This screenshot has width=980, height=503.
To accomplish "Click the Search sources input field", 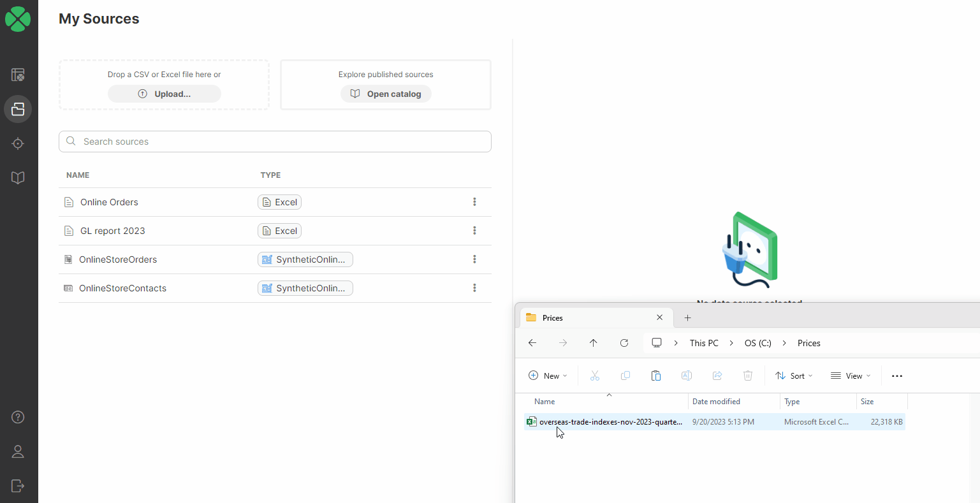I will click(274, 141).
